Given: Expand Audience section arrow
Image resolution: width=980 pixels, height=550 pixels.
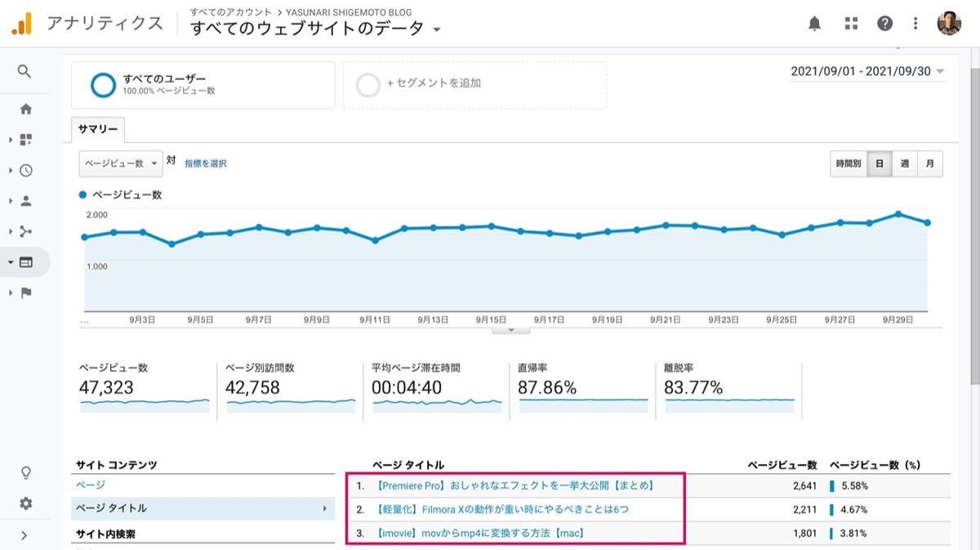Looking at the screenshot, I should pos(11,201).
